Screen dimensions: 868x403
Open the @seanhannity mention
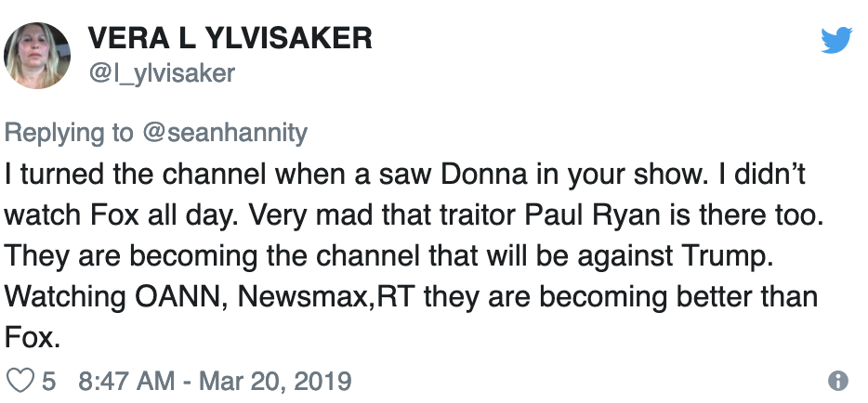coord(223,134)
